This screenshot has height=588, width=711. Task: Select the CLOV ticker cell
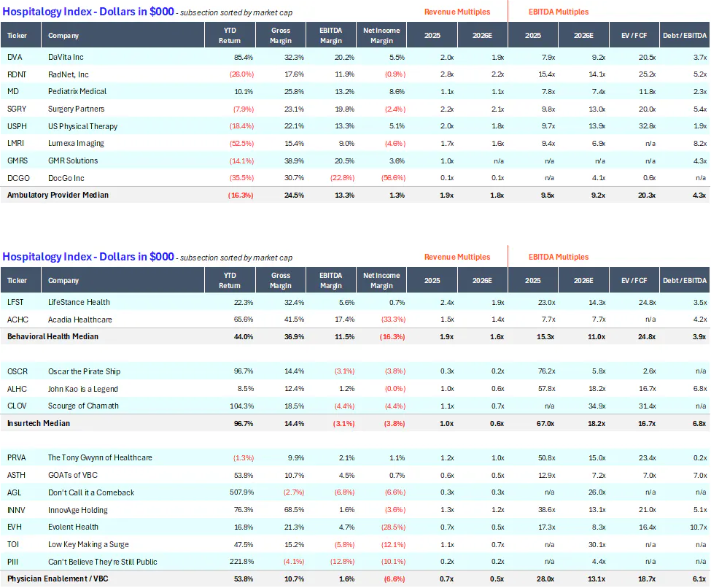coord(17,406)
